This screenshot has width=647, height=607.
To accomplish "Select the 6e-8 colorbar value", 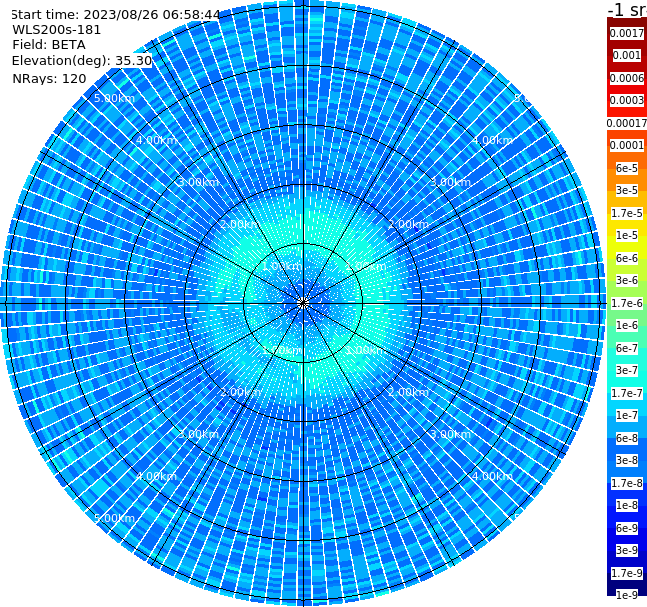I will (627, 438).
